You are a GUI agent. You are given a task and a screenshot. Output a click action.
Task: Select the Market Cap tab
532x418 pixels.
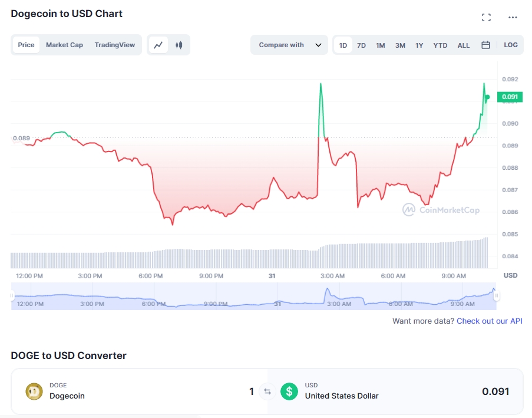[x=64, y=45]
